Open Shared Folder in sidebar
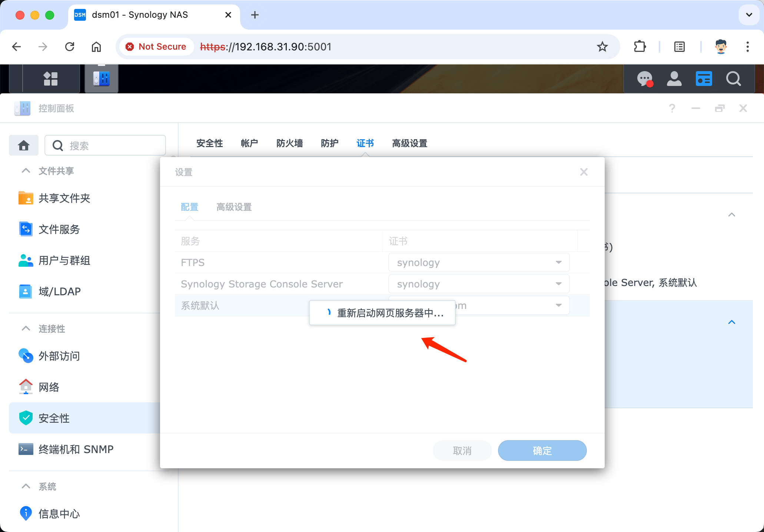This screenshot has width=764, height=532. (x=64, y=198)
